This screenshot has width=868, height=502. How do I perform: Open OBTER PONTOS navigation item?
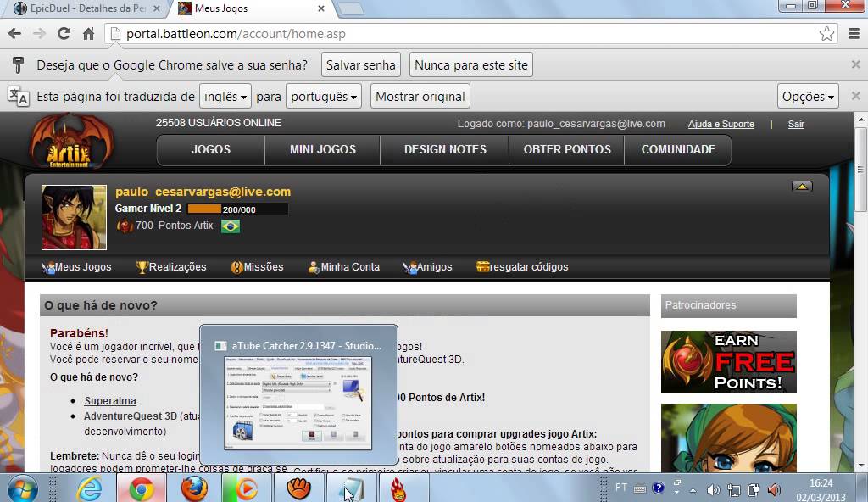[x=567, y=149]
